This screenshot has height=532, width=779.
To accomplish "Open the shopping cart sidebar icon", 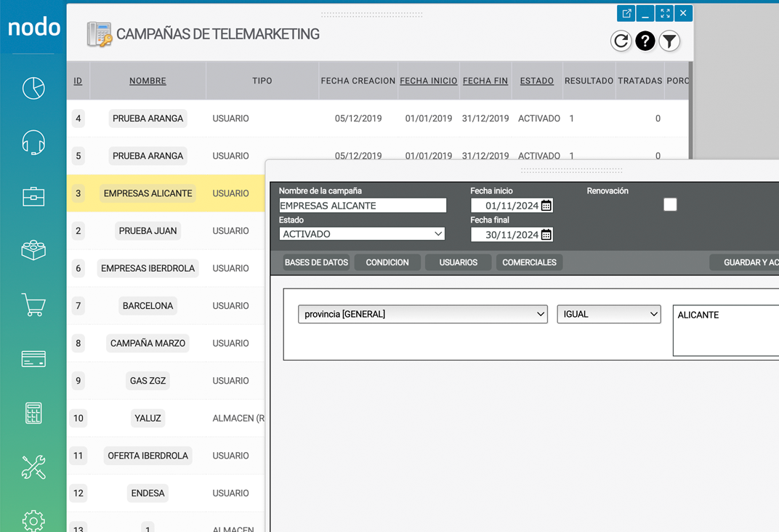I will [x=33, y=305].
